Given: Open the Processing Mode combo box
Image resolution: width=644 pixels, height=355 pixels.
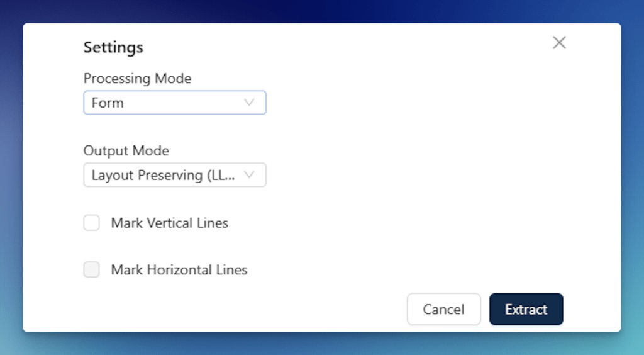Looking at the screenshot, I should point(174,103).
